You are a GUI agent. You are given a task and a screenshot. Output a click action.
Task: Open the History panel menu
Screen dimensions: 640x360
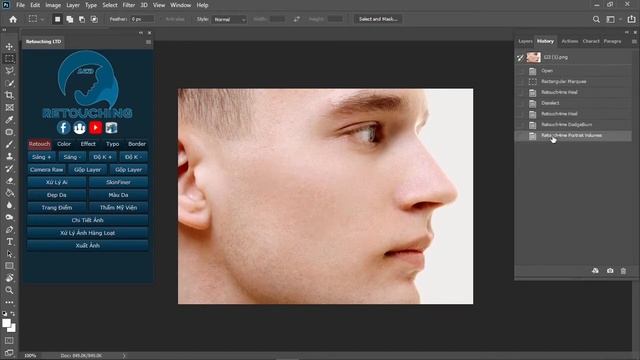[x=634, y=41]
